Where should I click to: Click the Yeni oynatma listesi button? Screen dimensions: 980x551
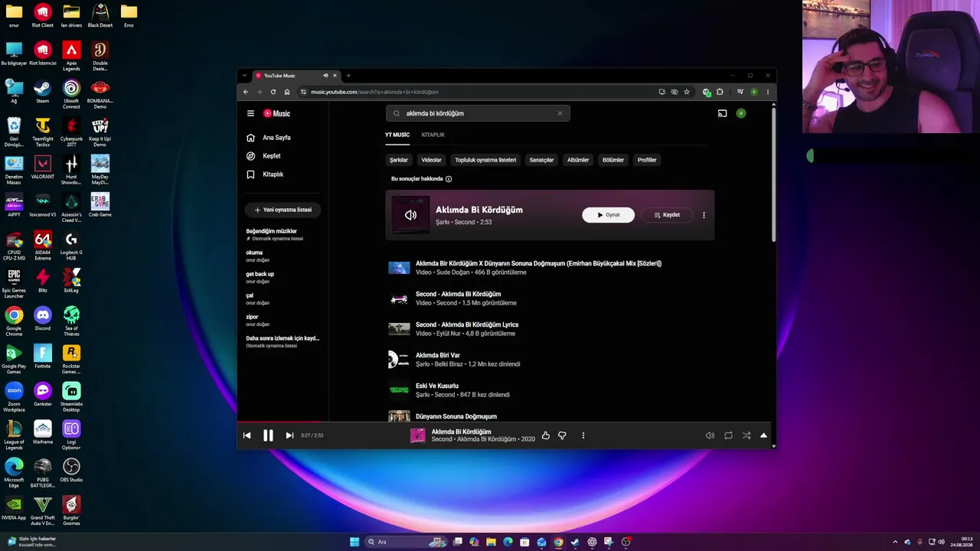click(x=283, y=210)
